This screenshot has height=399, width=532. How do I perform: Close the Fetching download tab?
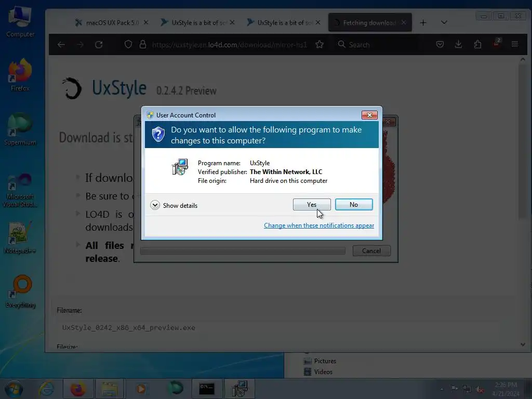[403, 22]
